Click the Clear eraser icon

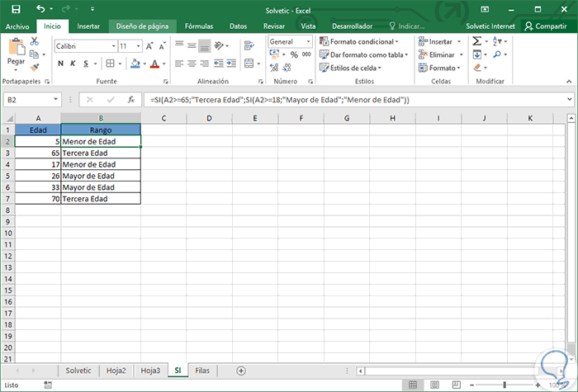(477, 68)
